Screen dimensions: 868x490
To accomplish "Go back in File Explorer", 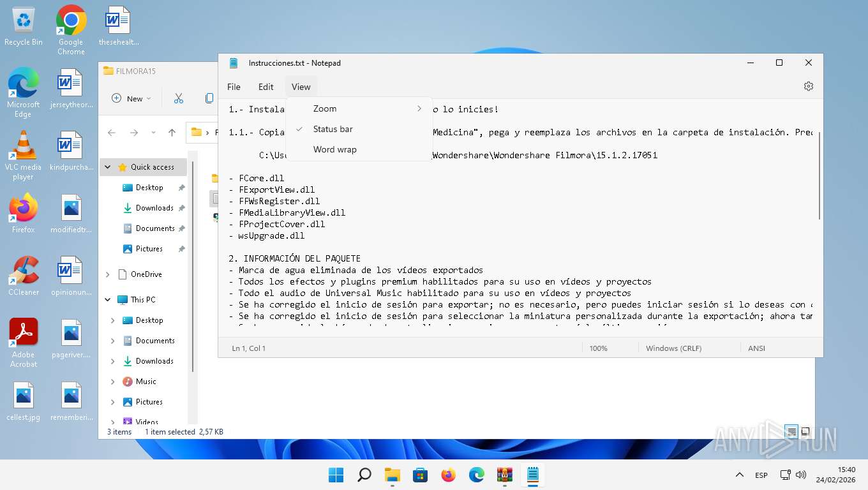I will pos(112,133).
